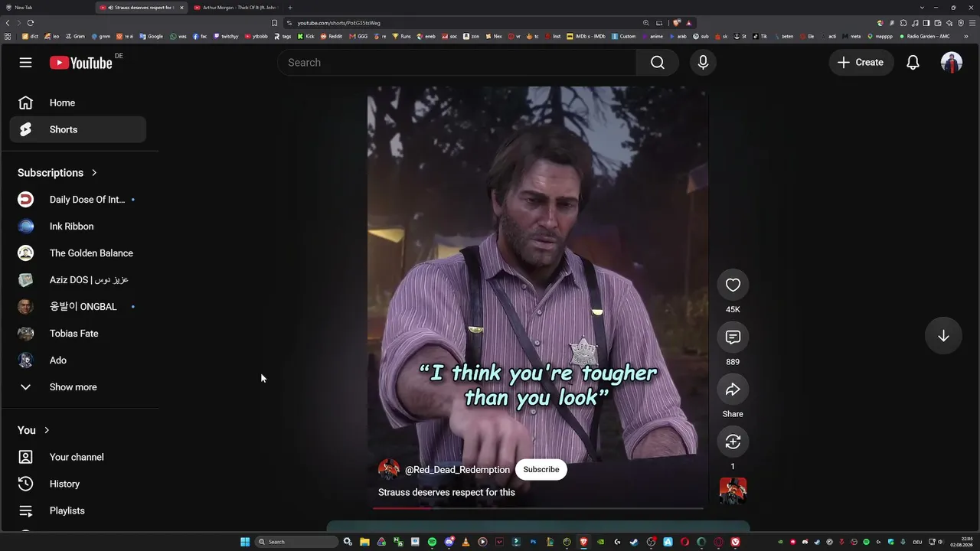Open Your channel in the sidebar
Viewport: 980px width, 551px height.
(x=77, y=457)
